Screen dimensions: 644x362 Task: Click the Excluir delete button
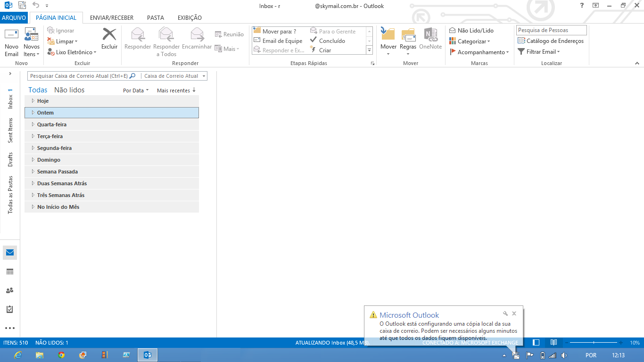point(109,39)
